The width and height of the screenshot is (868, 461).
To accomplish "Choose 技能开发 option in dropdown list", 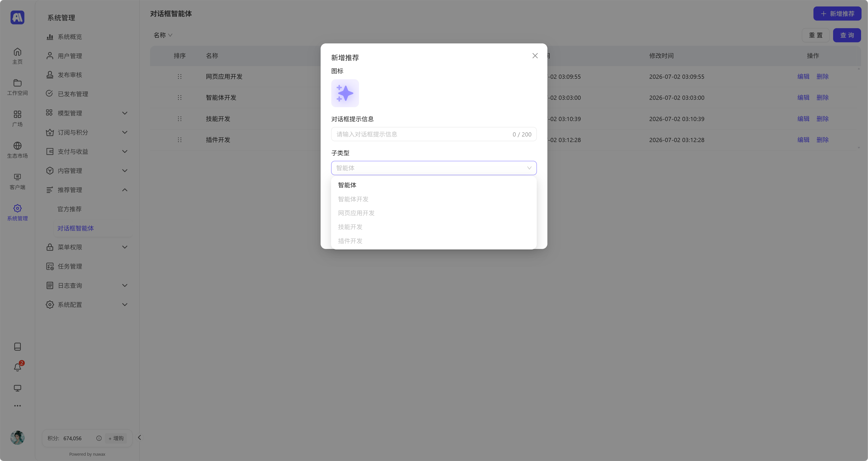I will [x=434, y=227].
